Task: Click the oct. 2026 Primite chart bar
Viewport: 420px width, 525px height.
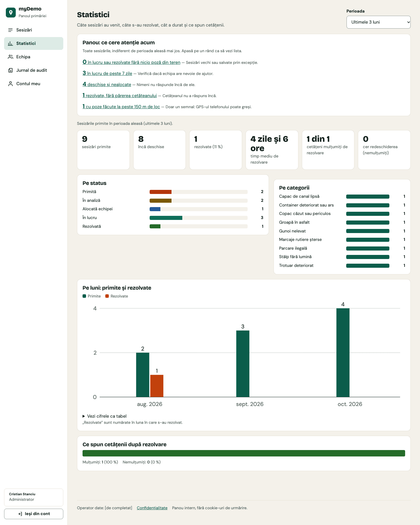Action: (343, 353)
